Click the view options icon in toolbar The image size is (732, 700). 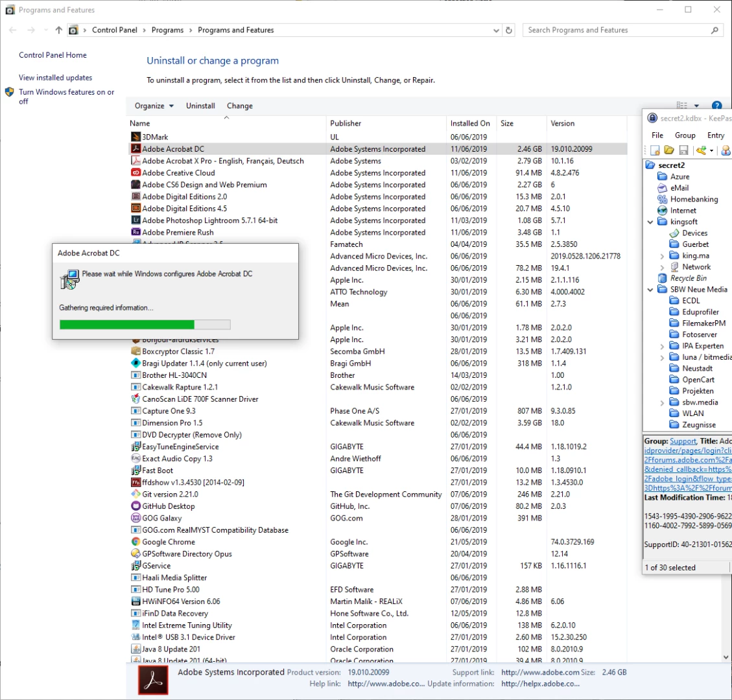(x=682, y=106)
